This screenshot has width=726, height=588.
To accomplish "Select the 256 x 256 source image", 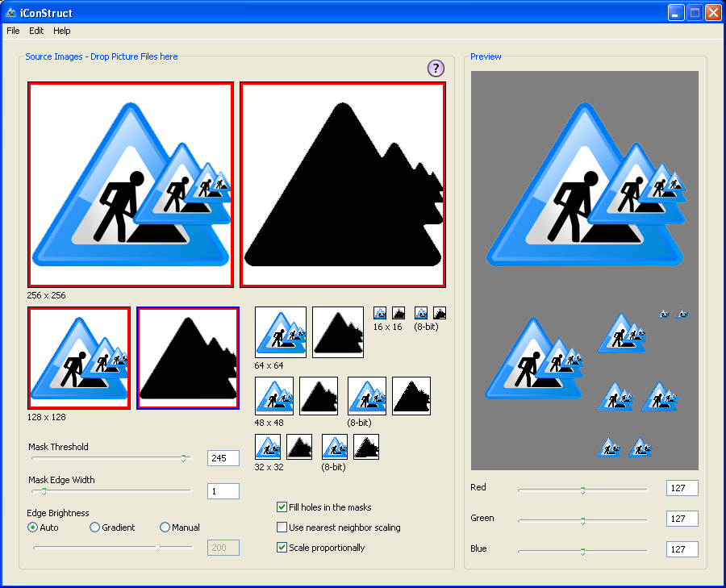I will [131, 185].
